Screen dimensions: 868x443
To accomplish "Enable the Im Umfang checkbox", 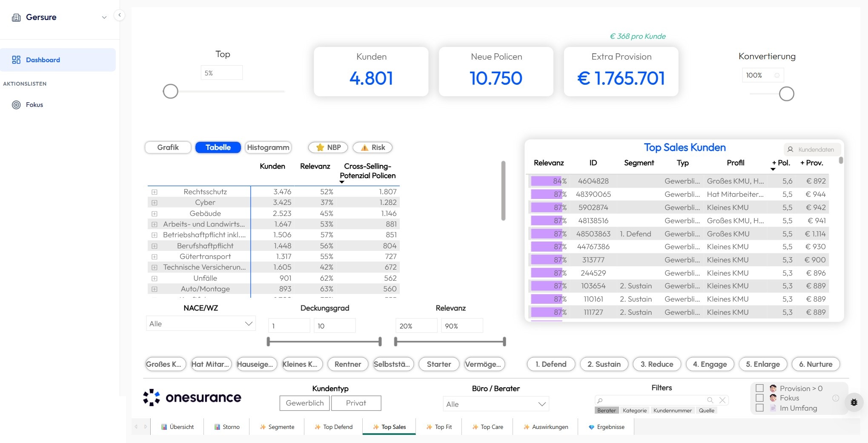I will [759, 408].
